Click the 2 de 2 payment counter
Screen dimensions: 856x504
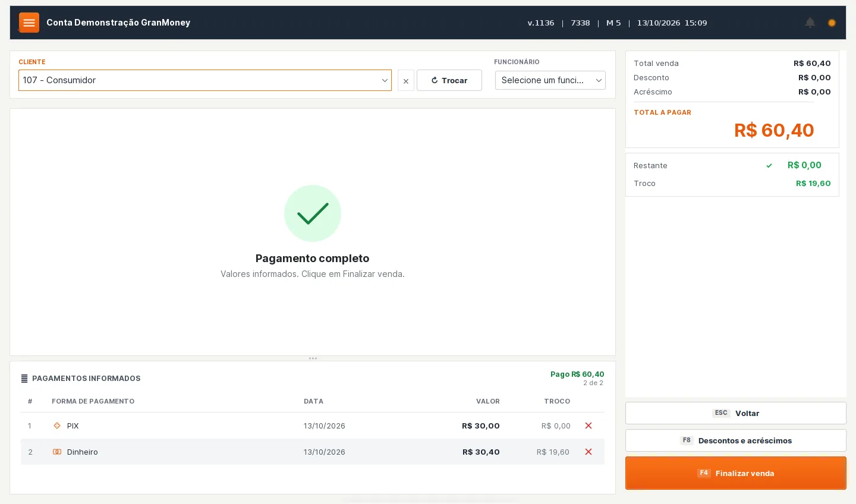pyautogui.click(x=593, y=383)
